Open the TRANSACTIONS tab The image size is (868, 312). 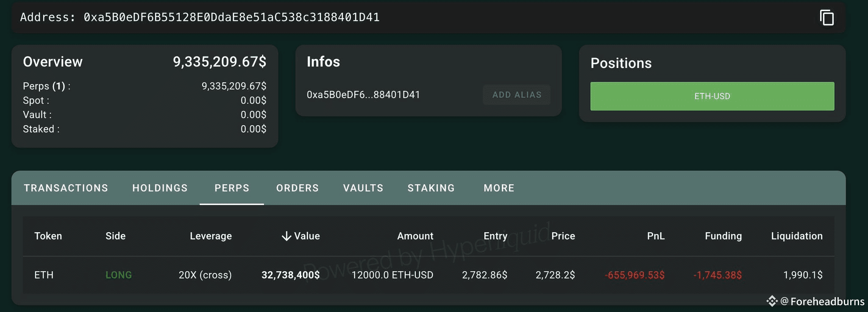click(66, 188)
